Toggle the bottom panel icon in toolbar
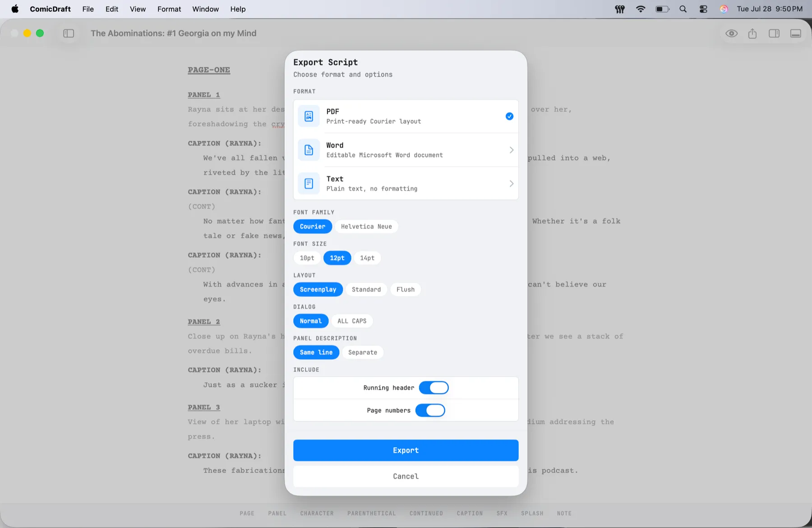Viewport: 812px width, 528px height. tap(796, 33)
